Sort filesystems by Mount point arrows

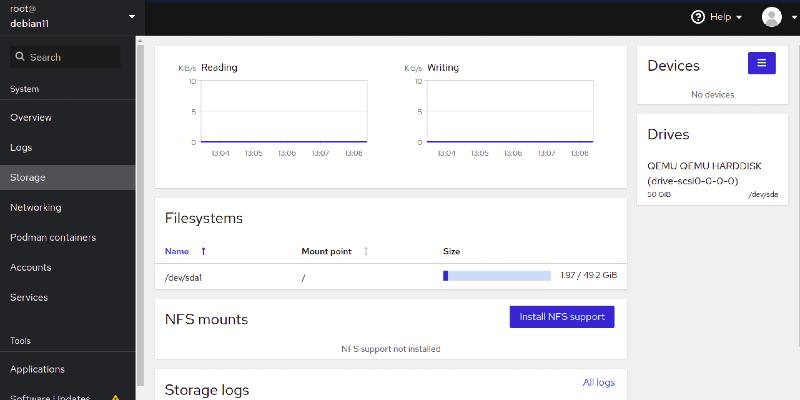pyautogui.click(x=365, y=251)
